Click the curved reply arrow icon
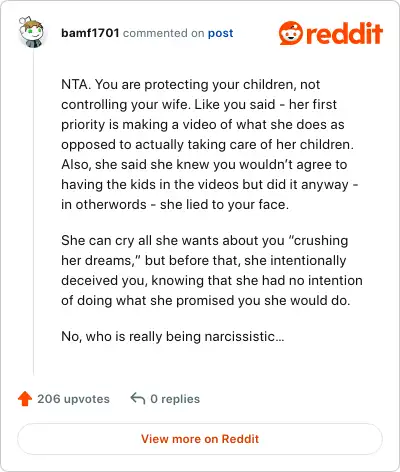The image size is (400, 472). point(138,398)
